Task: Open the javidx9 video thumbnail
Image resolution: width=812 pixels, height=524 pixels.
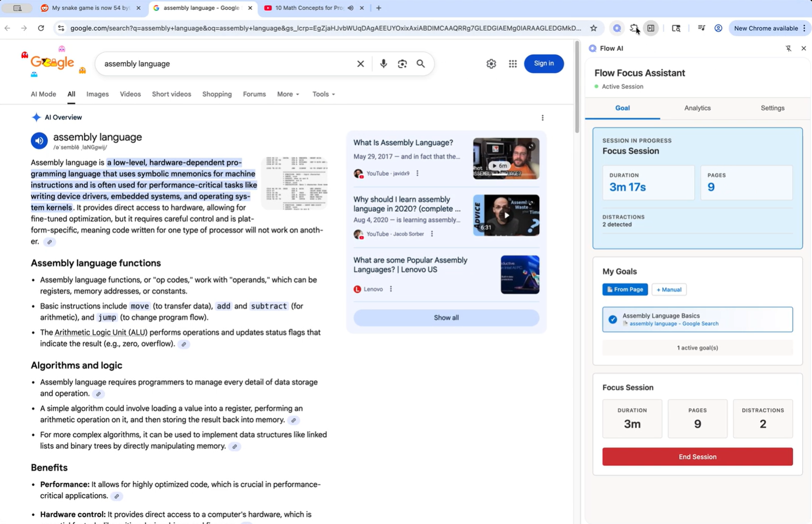Action: 506,158
